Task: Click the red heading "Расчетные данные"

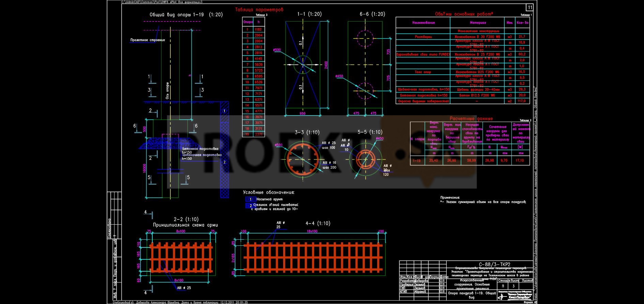Action: point(471,119)
